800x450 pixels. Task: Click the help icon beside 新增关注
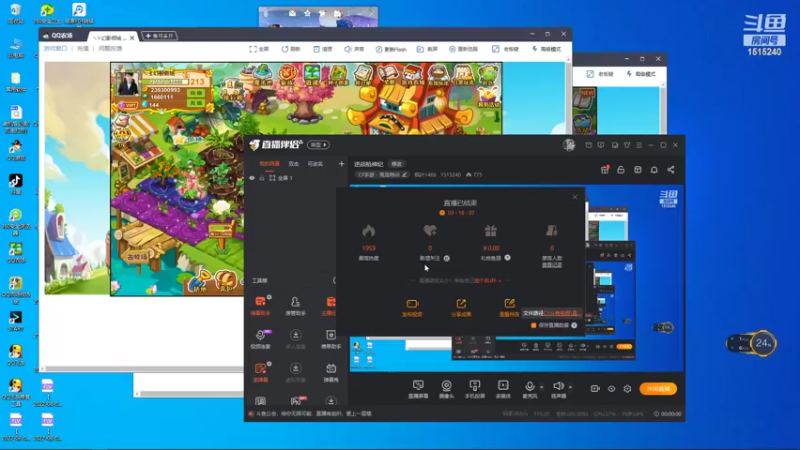[446, 258]
